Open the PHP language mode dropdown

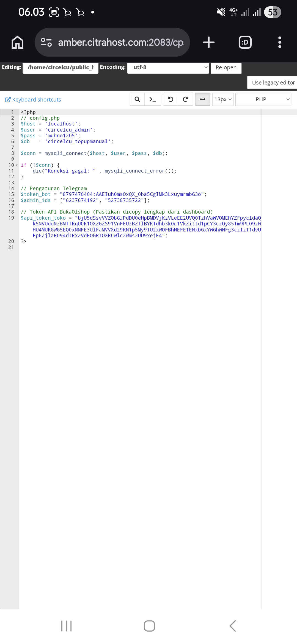coord(263,99)
